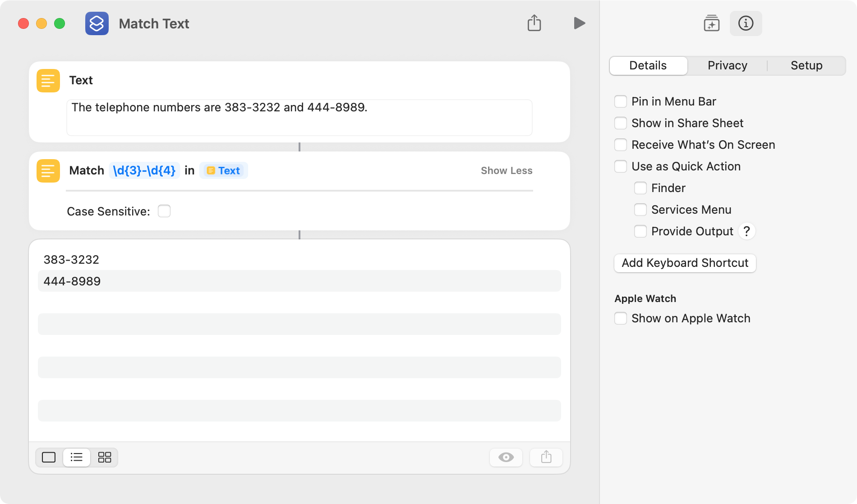Image resolution: width=857 pixels, height=504 pixels.
Task: Select the list view icon
Action: (x=77, y=458)
